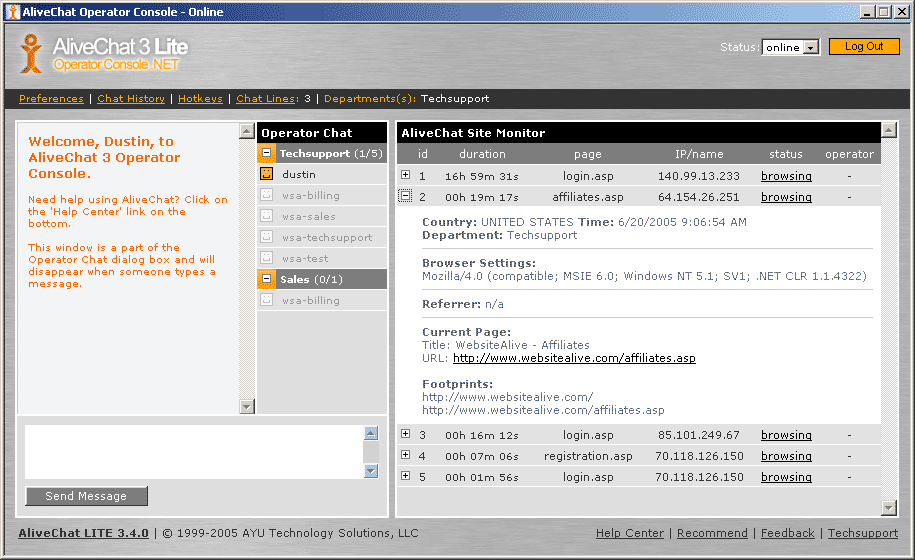Select dustin operator smiley icon

coord(266,174)
